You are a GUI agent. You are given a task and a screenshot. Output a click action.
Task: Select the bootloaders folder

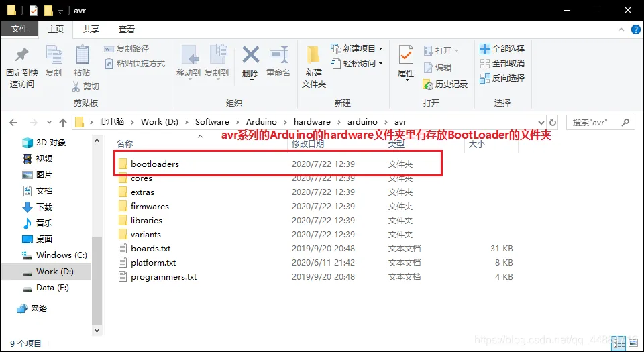click(x=155, y=164)
